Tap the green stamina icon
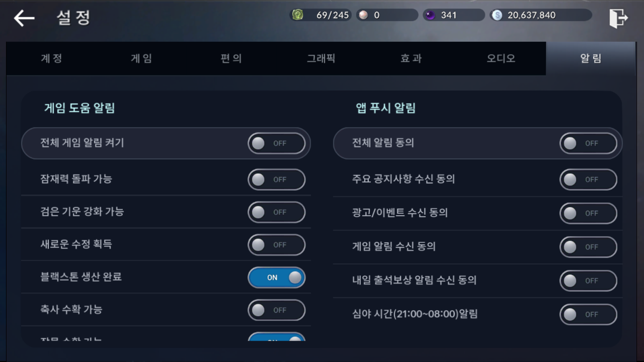 click(x=297, y=15)
